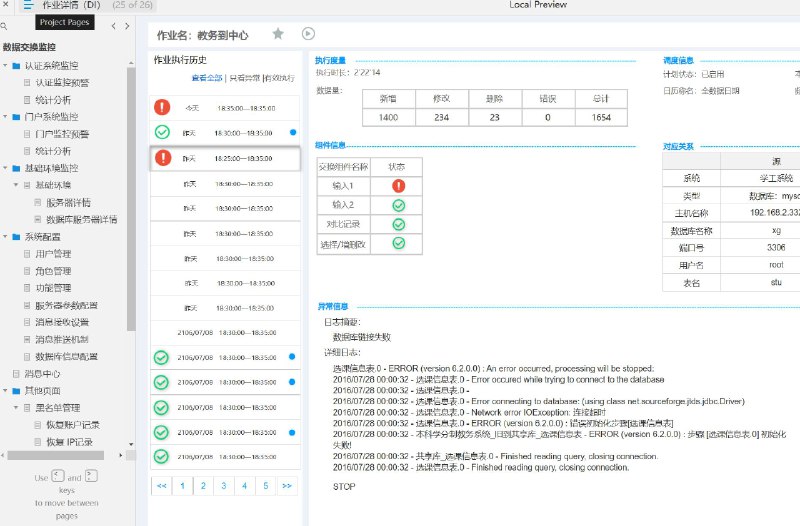
Task: Open 认证监控预警 page
Action: (62, 83)
